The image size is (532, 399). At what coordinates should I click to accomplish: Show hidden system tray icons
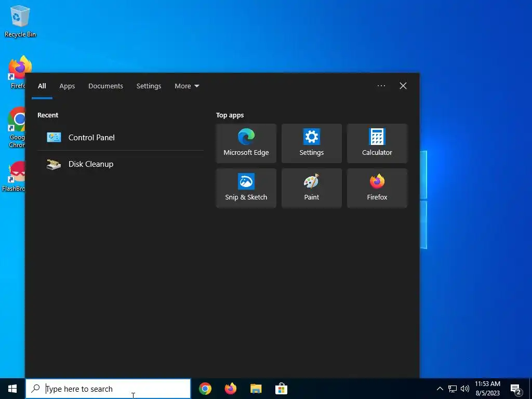coord(440,389)
